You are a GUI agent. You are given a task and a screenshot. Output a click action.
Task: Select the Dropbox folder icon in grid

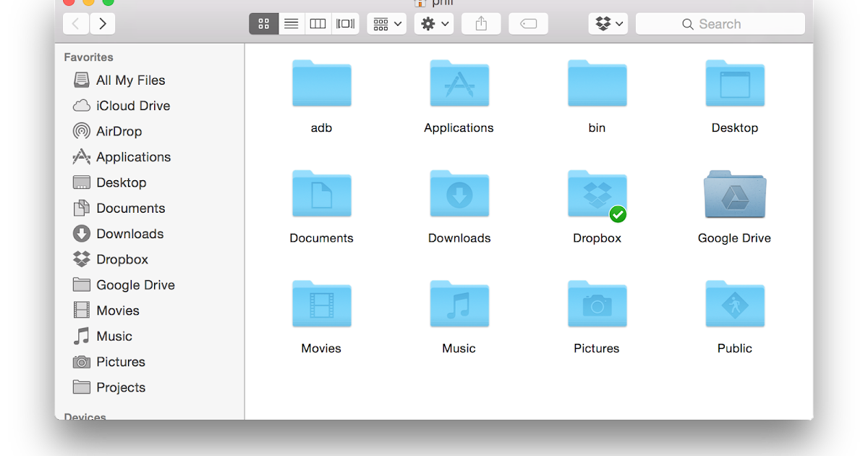597,194
